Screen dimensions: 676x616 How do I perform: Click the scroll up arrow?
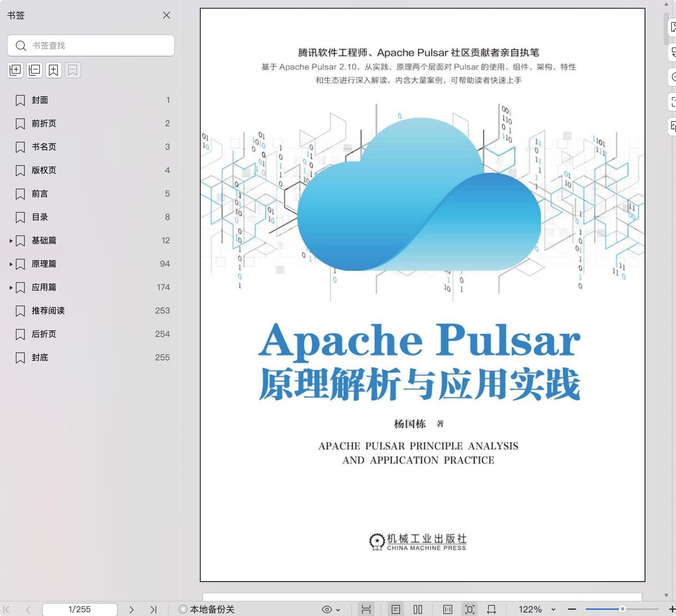tap(666, 4)
